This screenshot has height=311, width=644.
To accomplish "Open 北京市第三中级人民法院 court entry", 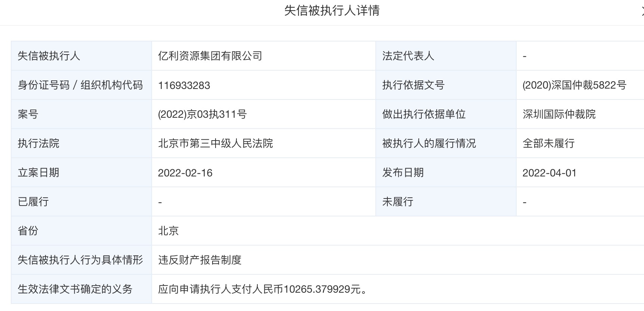I will click(x=216, y=144).
